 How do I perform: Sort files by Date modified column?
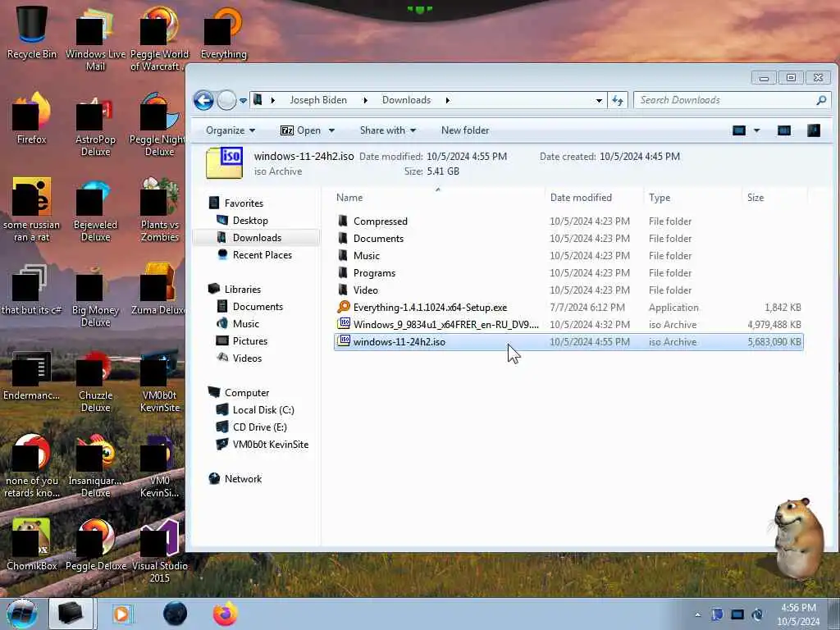(x=594, y=198)
